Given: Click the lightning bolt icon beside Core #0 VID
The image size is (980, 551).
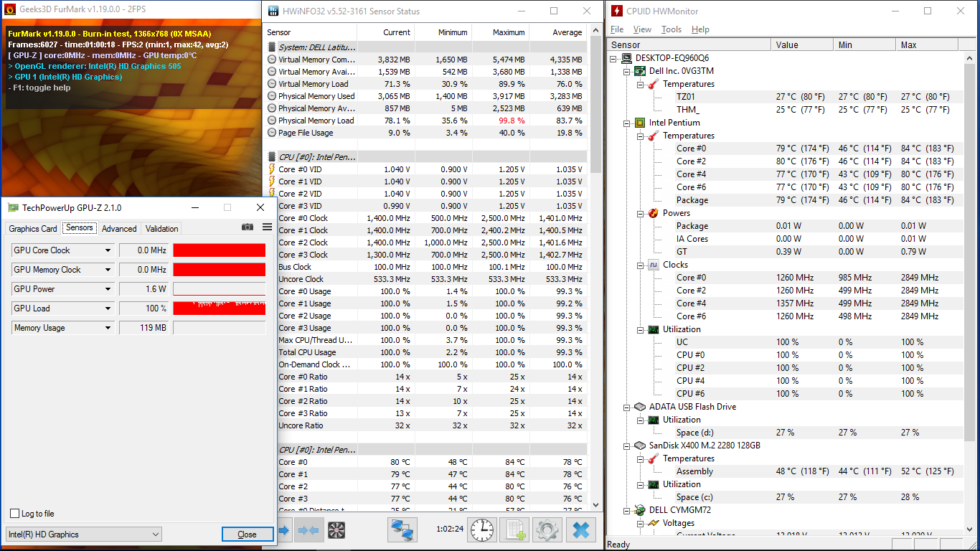Looking at the screenshot, I should (272, 169).
